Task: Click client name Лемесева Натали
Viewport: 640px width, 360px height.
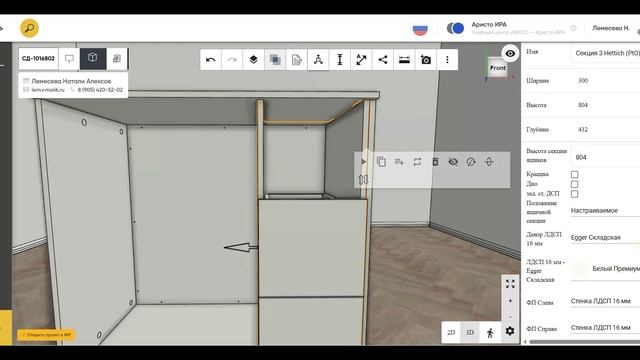Action: click(x=71, y=81)
